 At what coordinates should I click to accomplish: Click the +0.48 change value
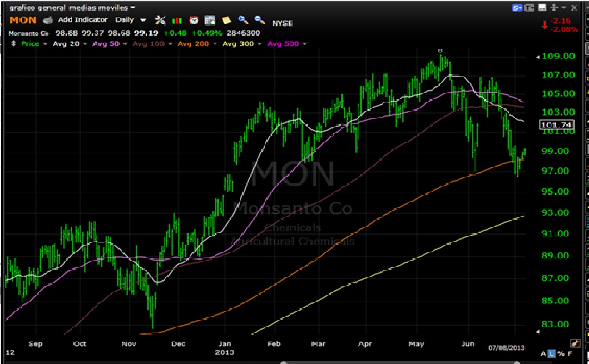(x=175, y=33)
